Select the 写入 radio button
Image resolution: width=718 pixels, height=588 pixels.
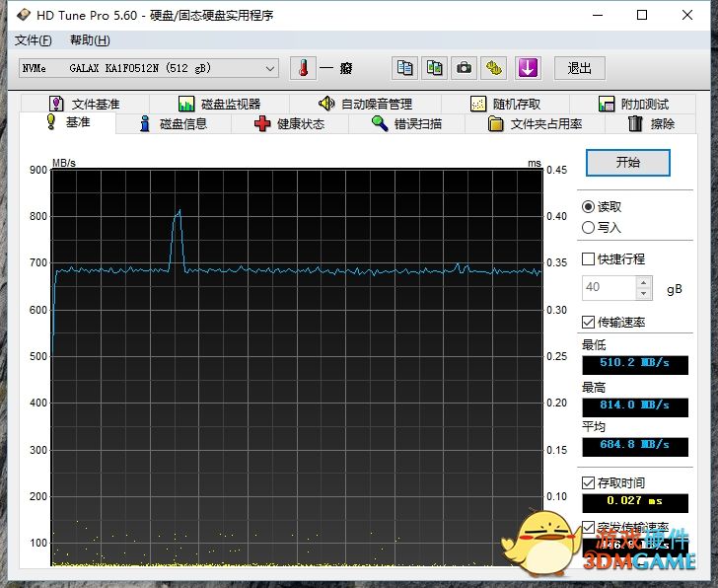pos(589,228)
